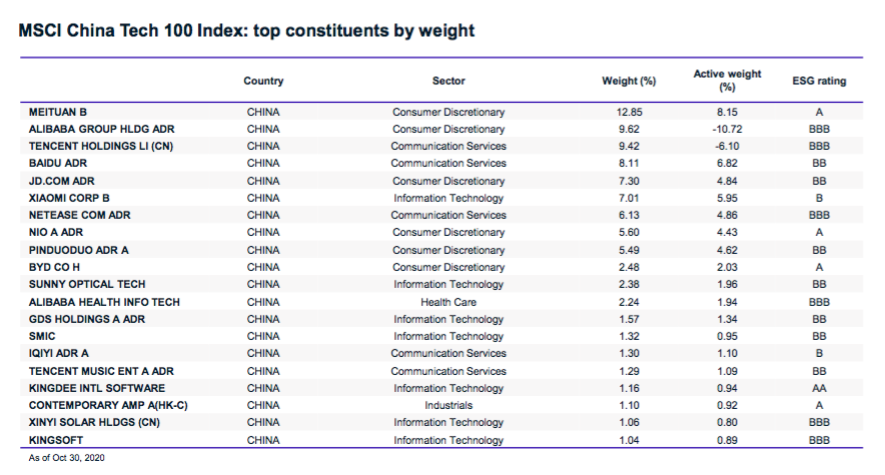Click the As of Oct 30, 2020 footnote
The height and width of the screenshot is (475, 885).
click(x=66, y=457)
